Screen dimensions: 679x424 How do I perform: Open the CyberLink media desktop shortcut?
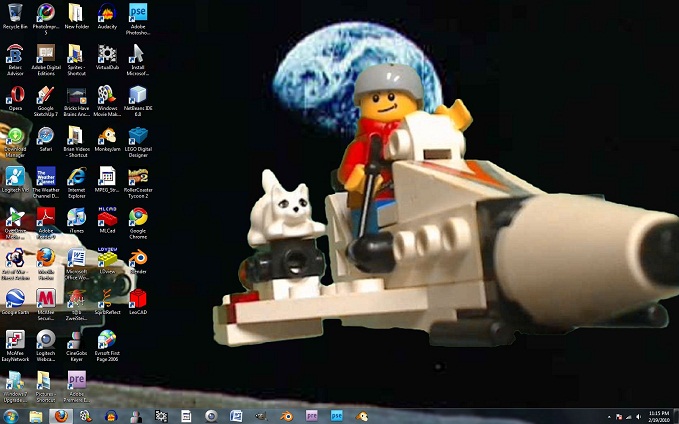pos(15,223)
